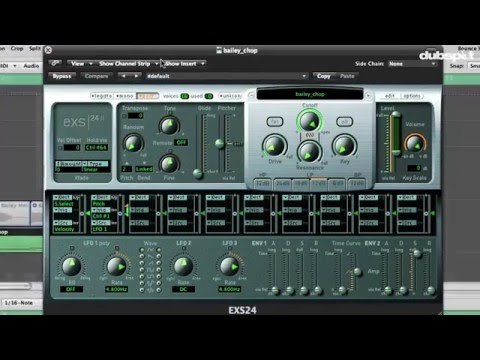Select the bottom-left LFO 1 waveform radio
Viewport: 480px width, 360px height.
tap(142, 290)
